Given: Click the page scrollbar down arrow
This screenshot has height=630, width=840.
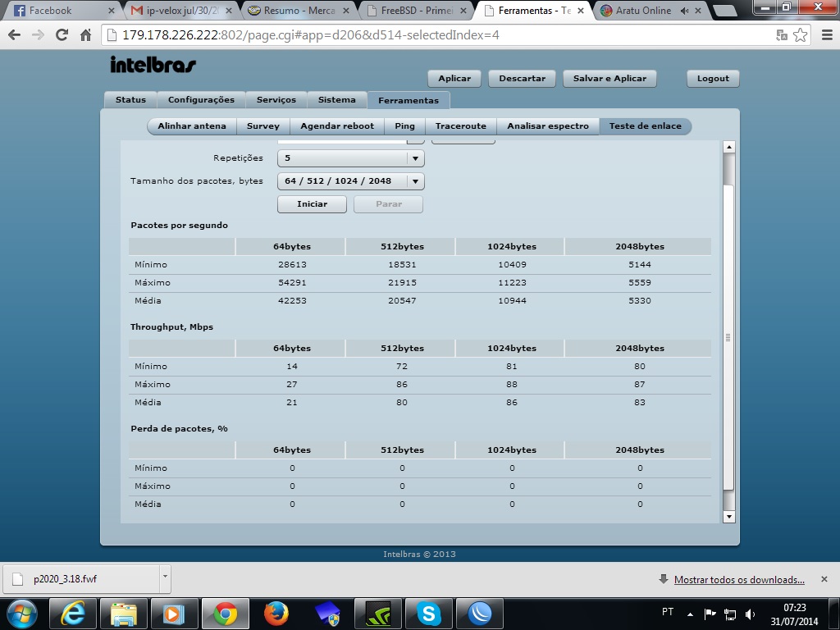Looking at the screenshot, I should pyautogui.click(x=728, y=517).
